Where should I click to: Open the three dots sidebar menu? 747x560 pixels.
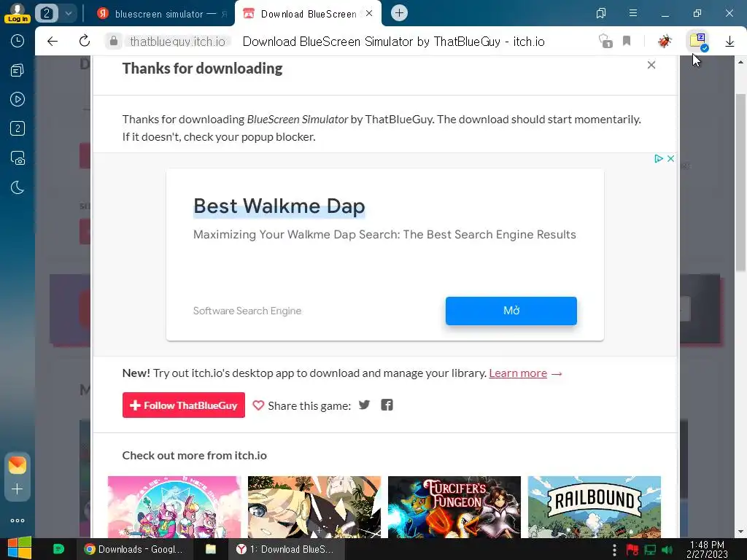[x=18, y=521]
